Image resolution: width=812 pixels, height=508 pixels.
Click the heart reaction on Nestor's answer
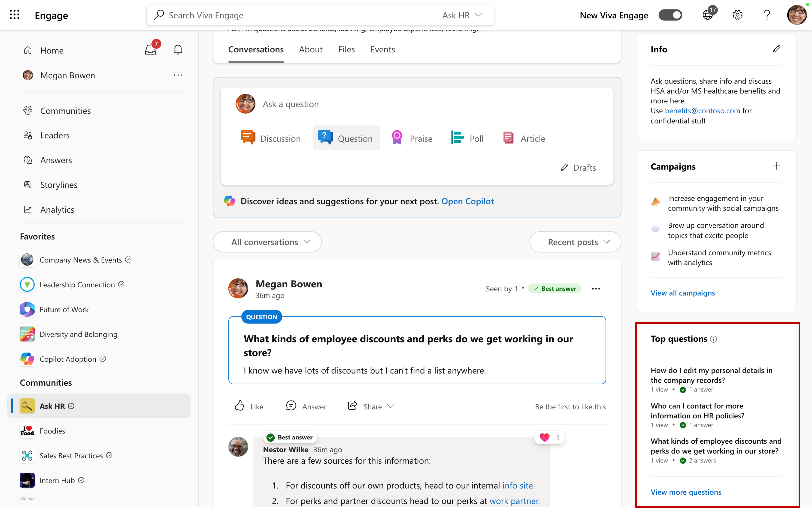(545, 437)
